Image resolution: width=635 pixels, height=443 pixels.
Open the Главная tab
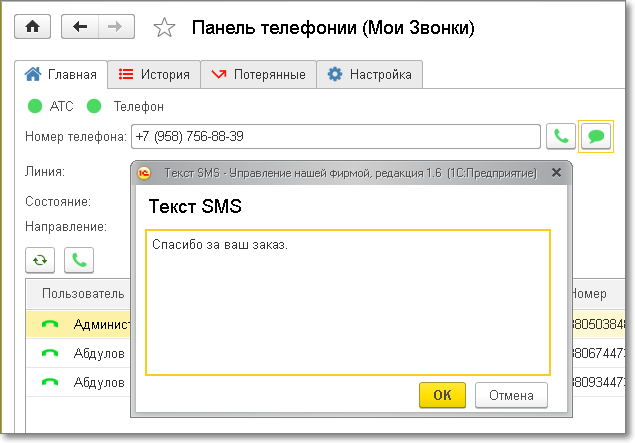click(62, 74)
